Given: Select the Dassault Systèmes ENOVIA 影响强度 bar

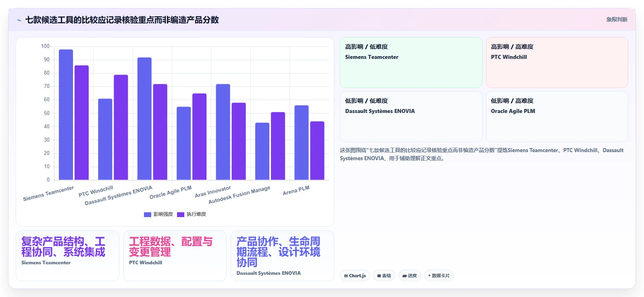Looking at the screenshot, I should coord(144,119).
